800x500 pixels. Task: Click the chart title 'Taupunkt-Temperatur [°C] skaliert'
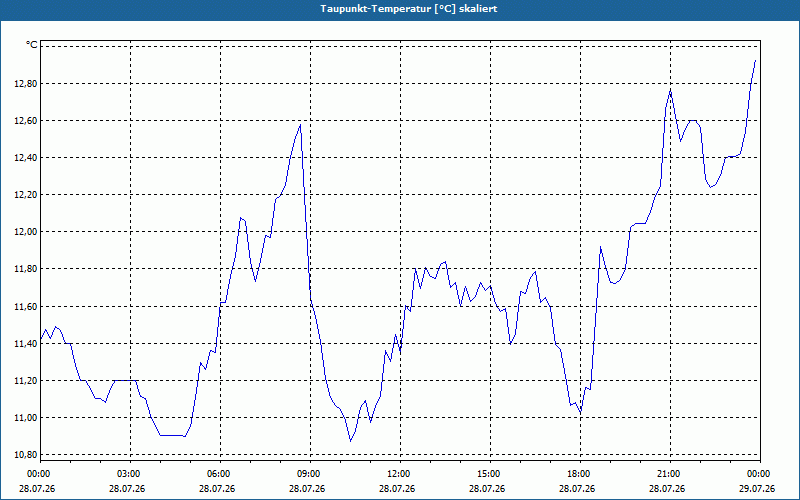[409, 9]
